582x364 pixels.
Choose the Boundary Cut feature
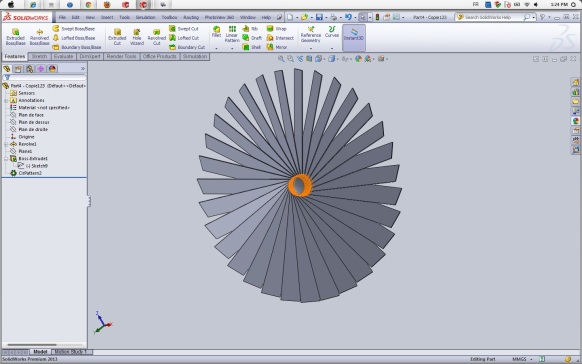(x=187, y=47)
